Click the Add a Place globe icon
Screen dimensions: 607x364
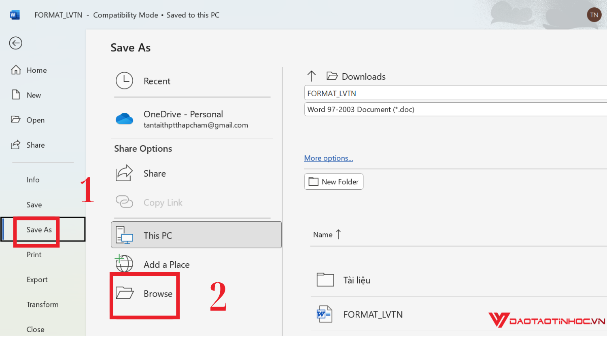(124, 263)
